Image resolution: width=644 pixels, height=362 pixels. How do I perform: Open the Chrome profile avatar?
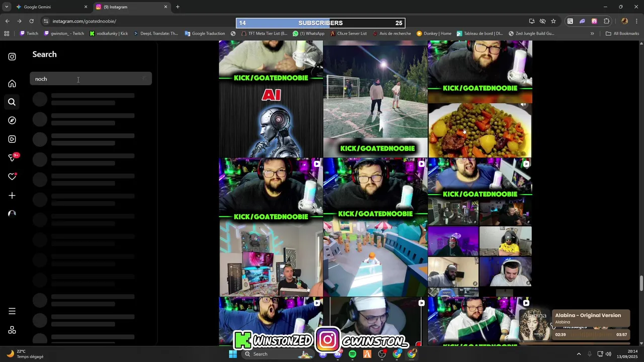point(624,21)
